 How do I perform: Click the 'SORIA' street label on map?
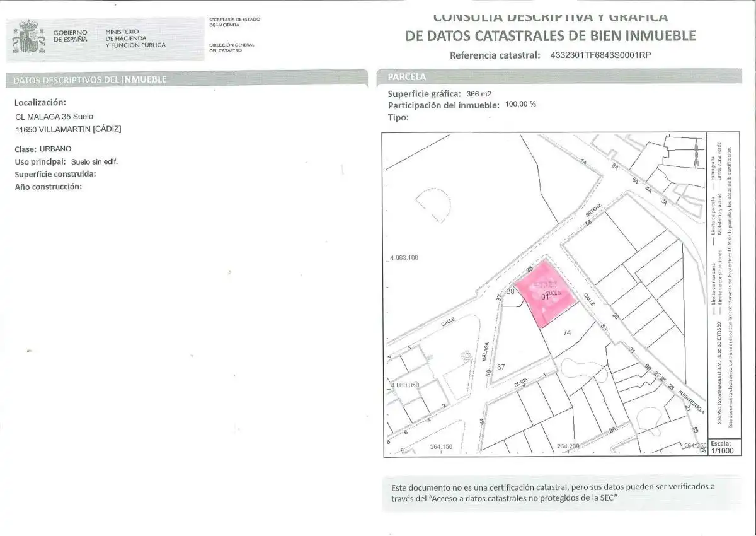(520, 383)
